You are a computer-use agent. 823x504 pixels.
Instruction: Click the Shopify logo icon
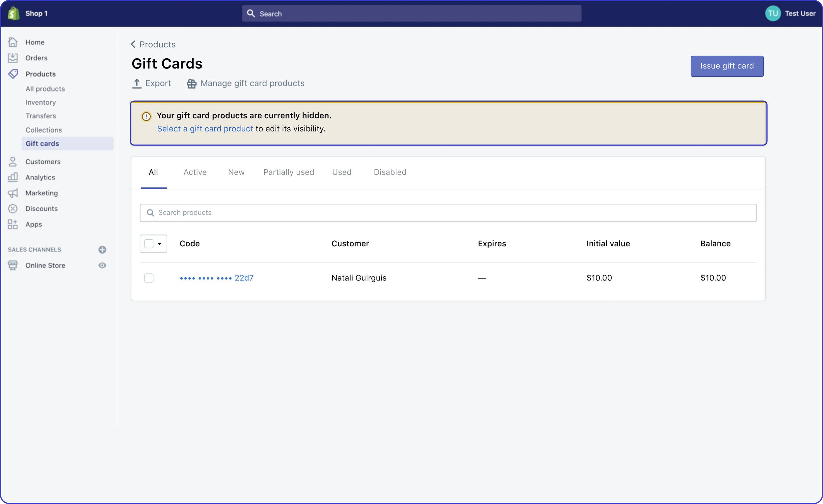pos(13,13)
